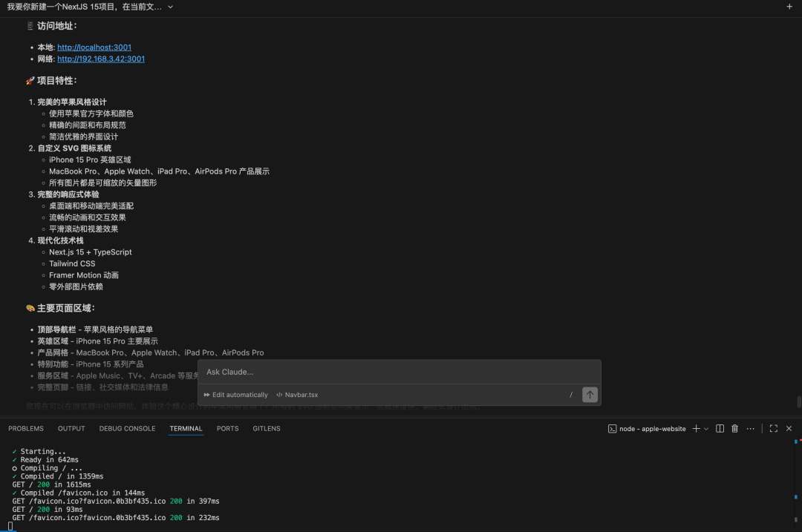The image size is (802, 532).
Task: Select '零外部图片依赖' bullet text
Action: (x=76, y=286)
